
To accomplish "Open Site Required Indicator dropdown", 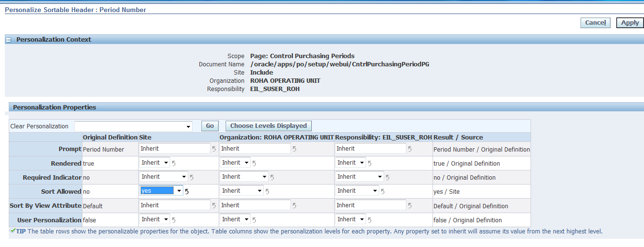I will 163,177.
